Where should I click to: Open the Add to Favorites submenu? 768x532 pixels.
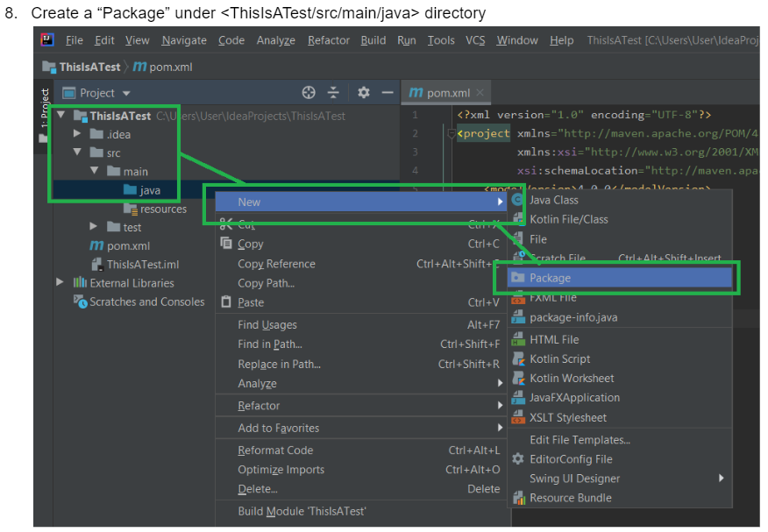pos(361,428)
